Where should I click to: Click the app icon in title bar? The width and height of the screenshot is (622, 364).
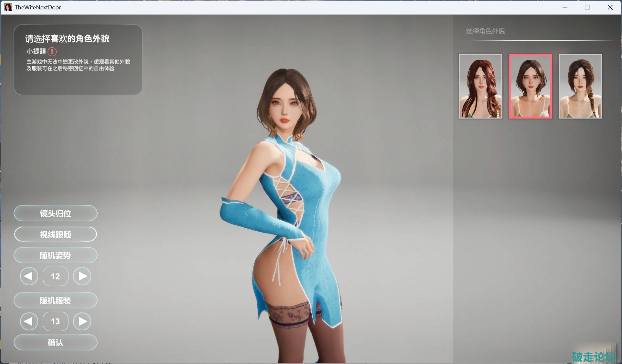tap(8, 7)
